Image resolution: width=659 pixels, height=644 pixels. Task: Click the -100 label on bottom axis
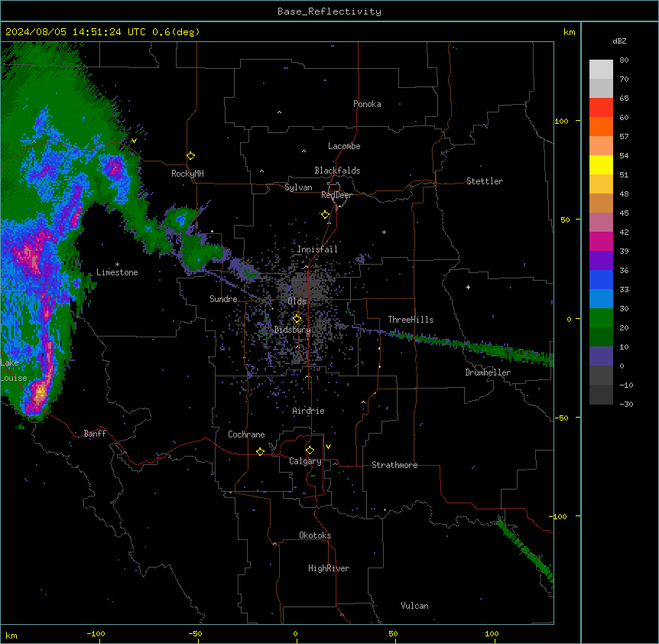point(96,633)
